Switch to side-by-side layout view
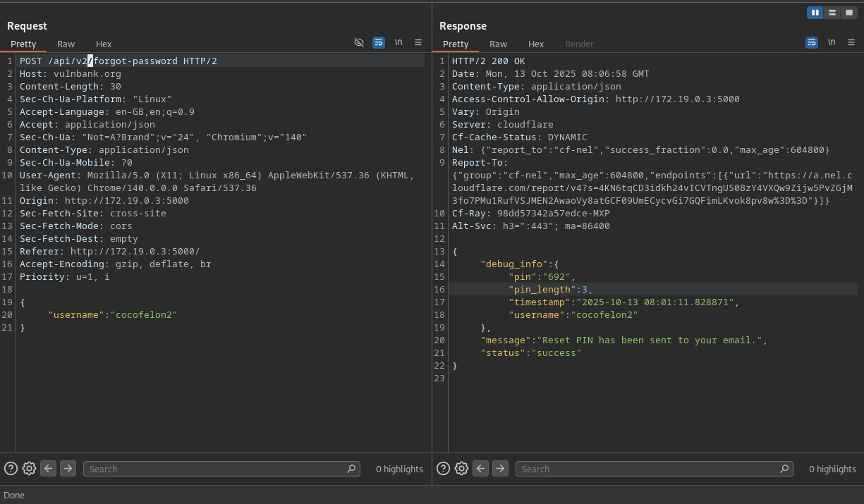The height and width of the screenshot is (504, 864). click(815, 13)
